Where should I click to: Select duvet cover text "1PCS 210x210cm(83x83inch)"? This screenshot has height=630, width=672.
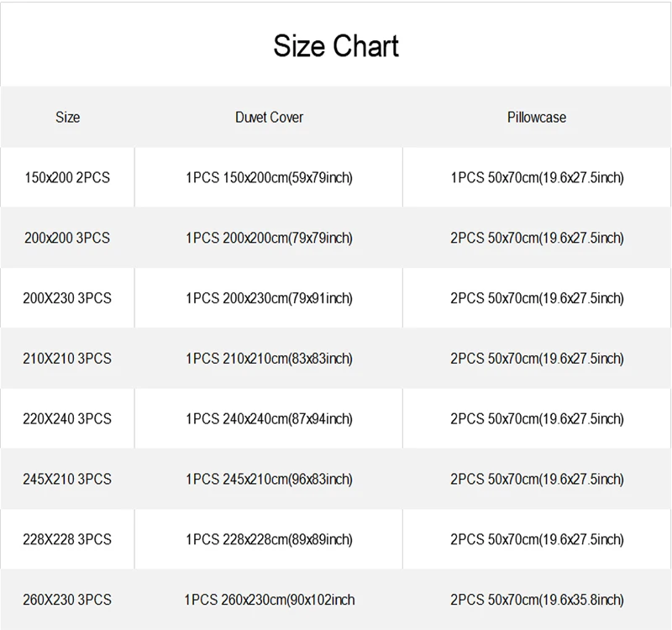(269, 359)
